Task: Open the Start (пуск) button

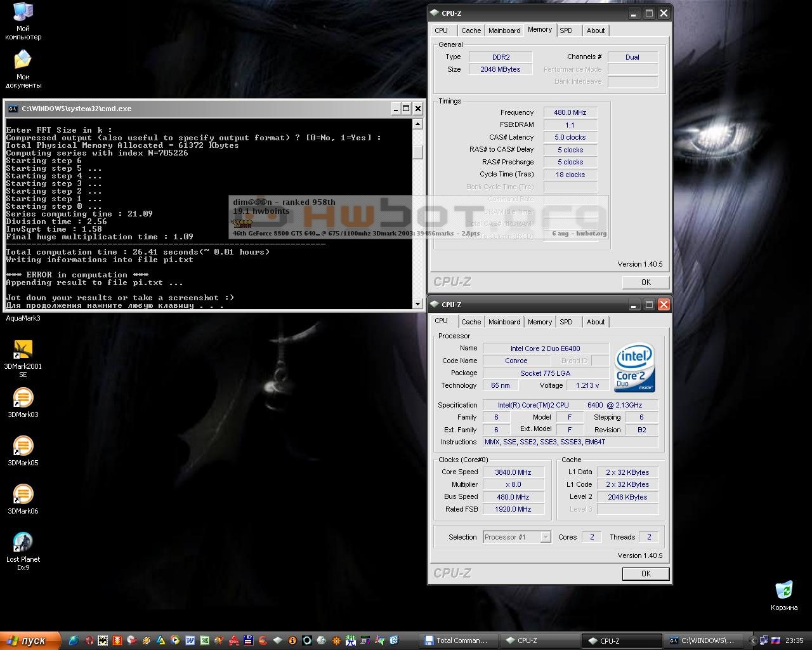Action: coord(30,640)
